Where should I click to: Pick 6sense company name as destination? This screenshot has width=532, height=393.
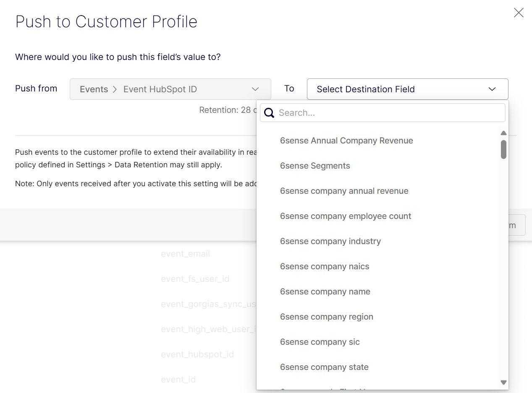click(x=325, y=291)
